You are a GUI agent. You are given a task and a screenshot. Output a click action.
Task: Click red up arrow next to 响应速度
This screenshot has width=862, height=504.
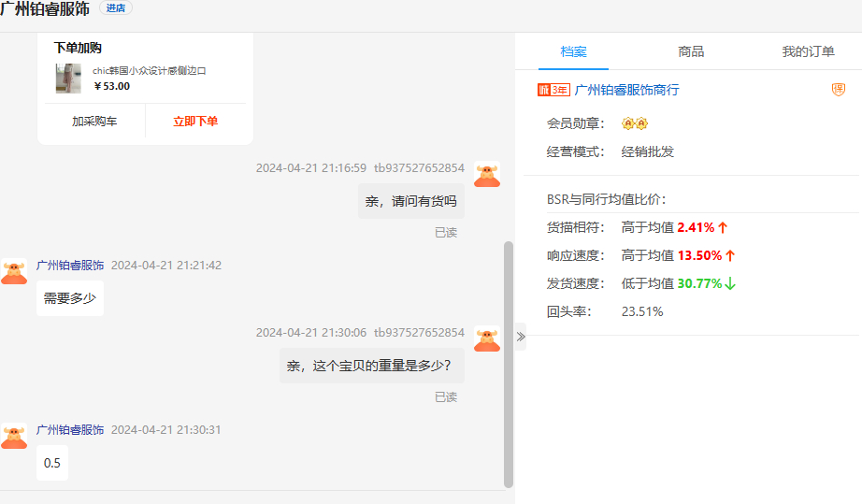pos(730,255)
